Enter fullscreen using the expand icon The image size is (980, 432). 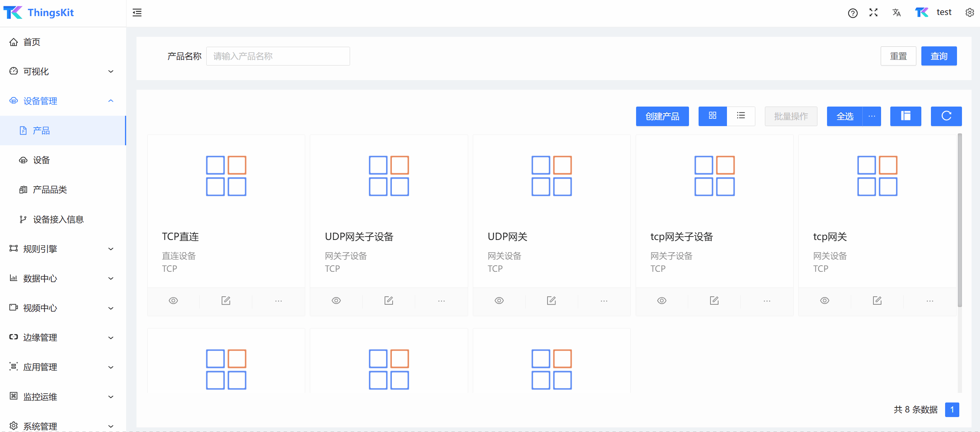pyautogui.click(x=873, y=13)
